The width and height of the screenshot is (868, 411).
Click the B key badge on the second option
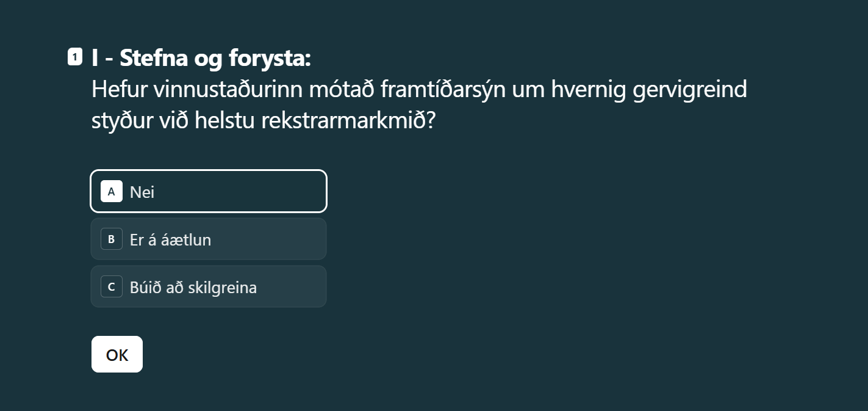110,239
